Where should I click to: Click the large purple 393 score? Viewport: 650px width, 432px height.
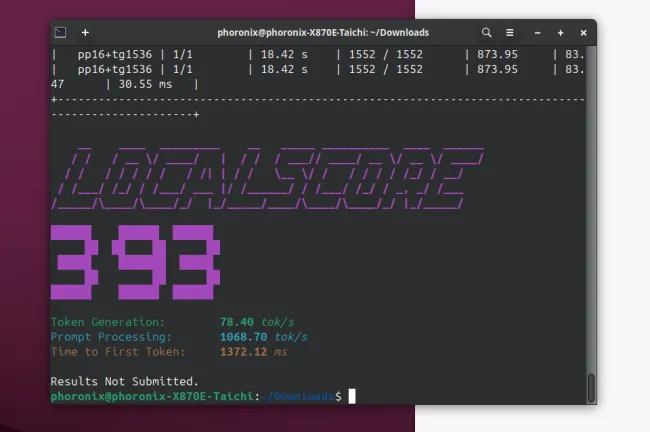pyautogui.click(x=135, y=262)
